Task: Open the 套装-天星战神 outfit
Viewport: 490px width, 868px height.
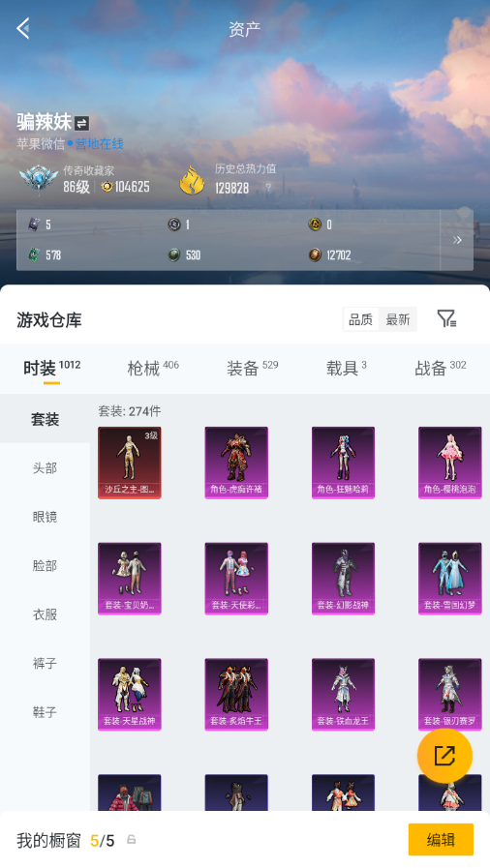Action: click(130, 694)
